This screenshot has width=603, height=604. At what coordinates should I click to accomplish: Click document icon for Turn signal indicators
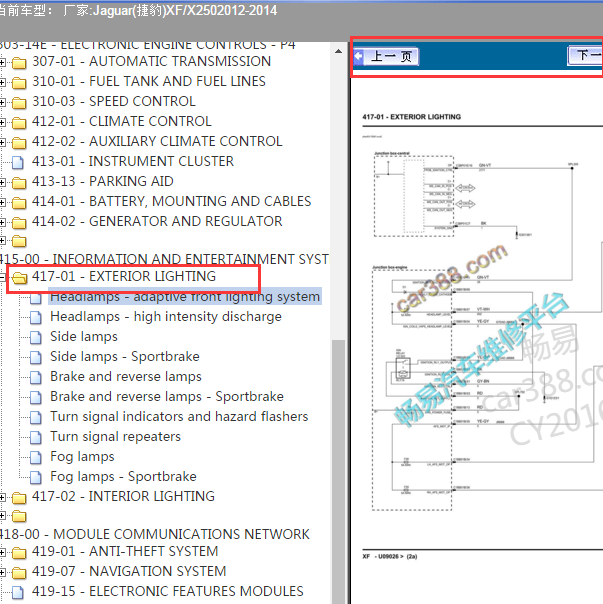tap(36, 418)
